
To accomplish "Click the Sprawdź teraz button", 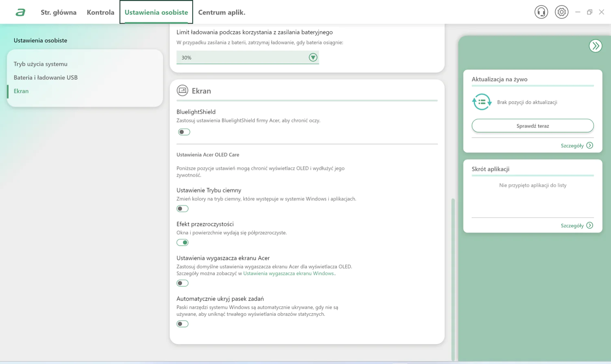I will (533, 125).
